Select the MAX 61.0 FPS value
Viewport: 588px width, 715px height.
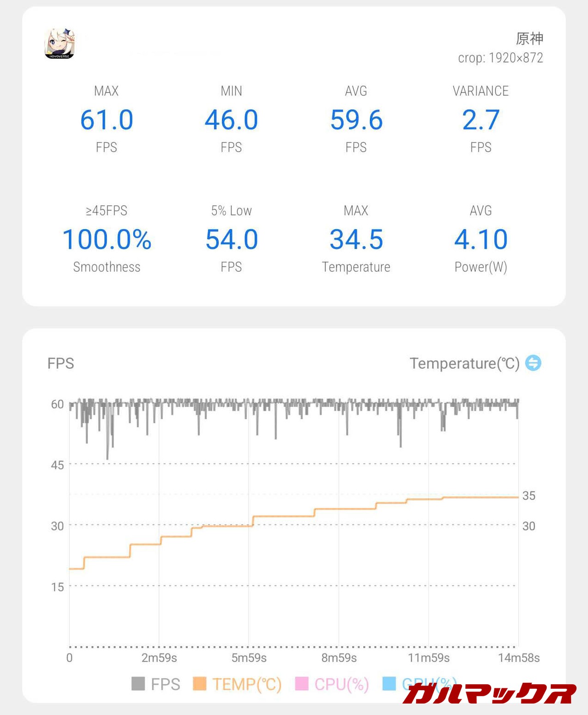pyautogui.click(x=107, y=120)
